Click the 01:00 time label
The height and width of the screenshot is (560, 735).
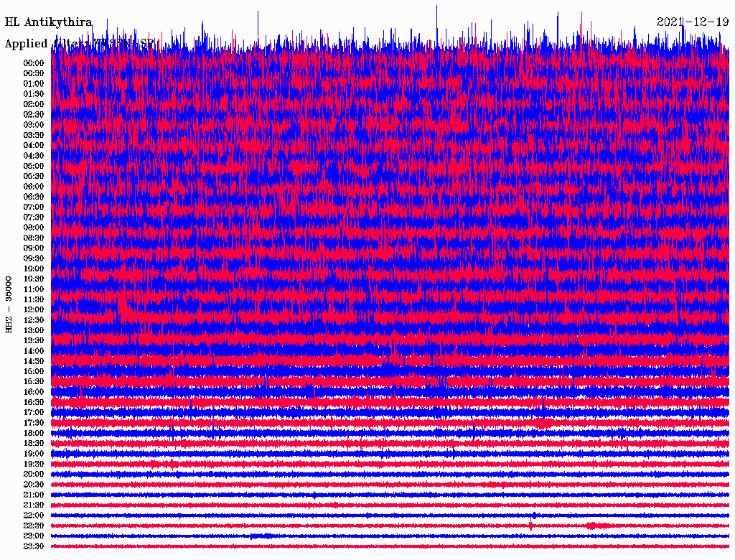pyautogui.click(x=34, y=84)
